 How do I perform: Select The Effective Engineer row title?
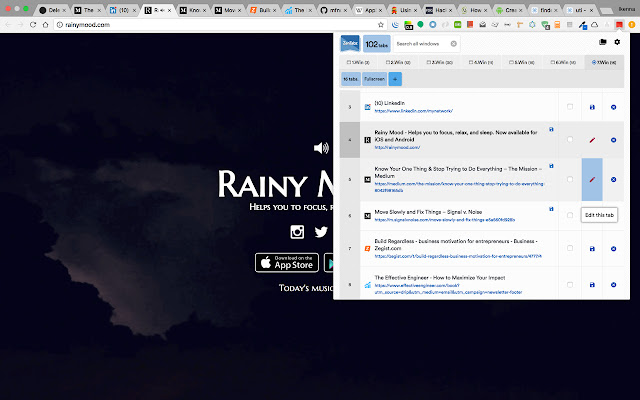(x=440, y=278)
